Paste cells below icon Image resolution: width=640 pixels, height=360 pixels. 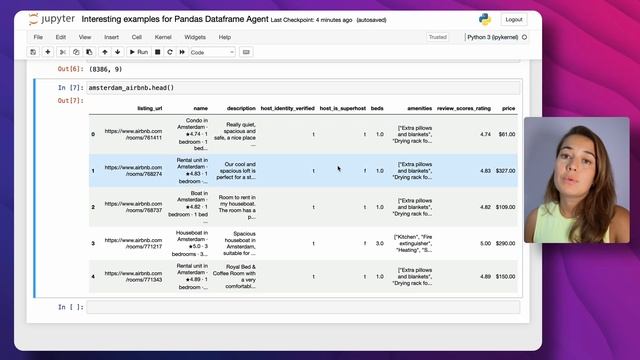[89, 52]
